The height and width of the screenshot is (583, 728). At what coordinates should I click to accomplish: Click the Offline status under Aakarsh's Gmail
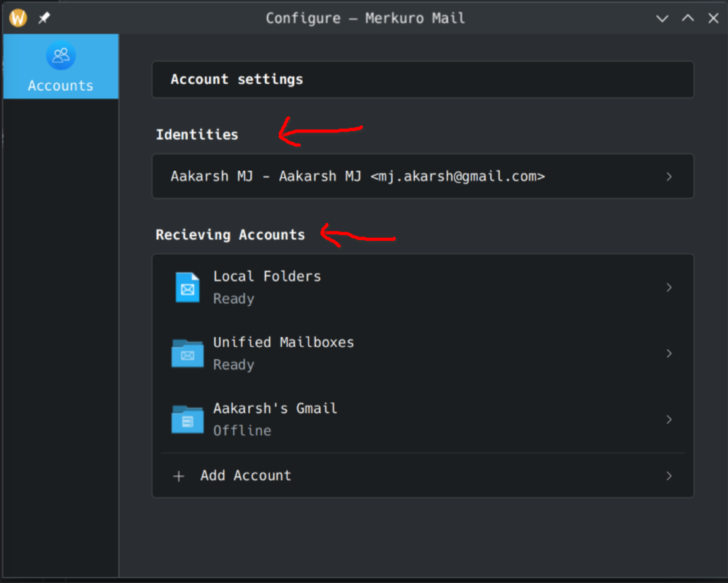(x=242, y=430)
